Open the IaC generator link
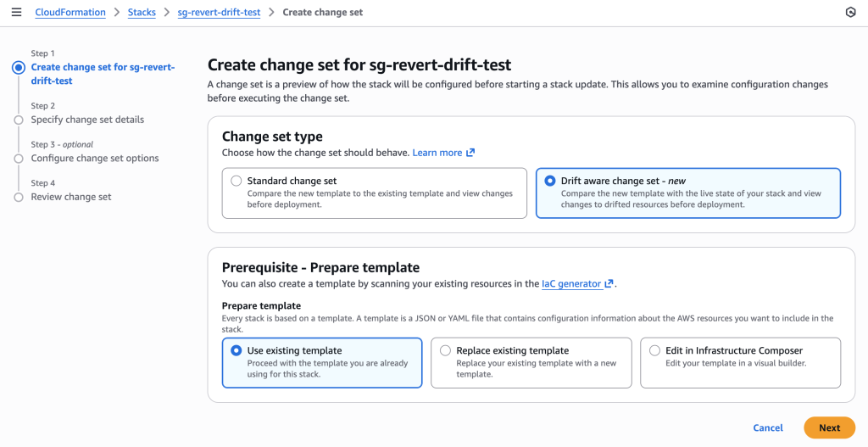Viewport: 868px width, 447px height. click(x=572, y=284)
